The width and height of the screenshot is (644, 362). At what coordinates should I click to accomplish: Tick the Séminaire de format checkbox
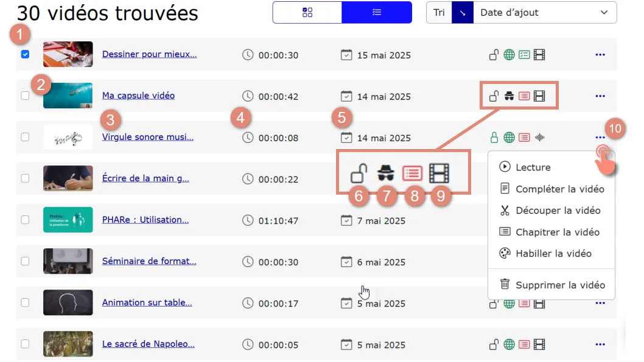(25, 261)
